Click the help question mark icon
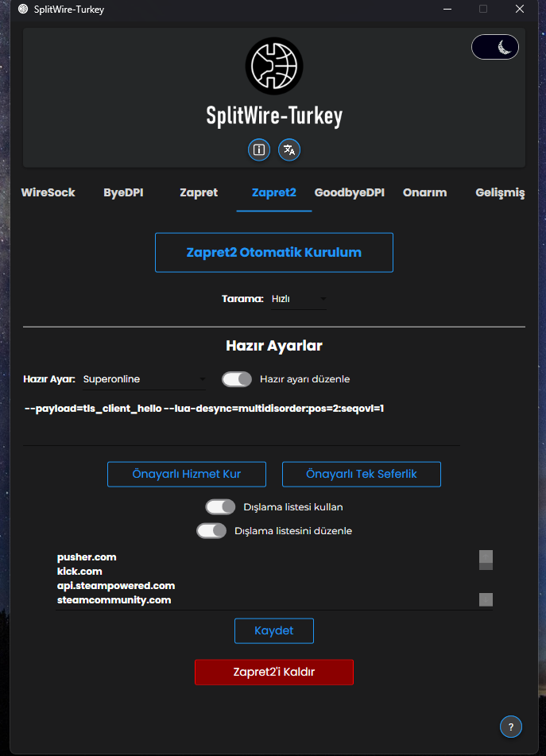Image resolution: width=546 pixels, height=756 pixels. pyautogui.click(x=511, y=727)
